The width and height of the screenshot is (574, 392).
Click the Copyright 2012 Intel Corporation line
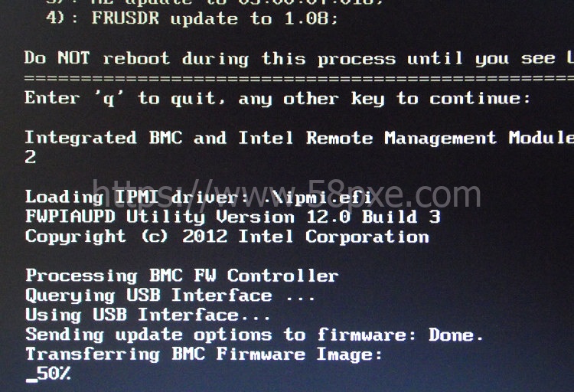pos(227,237)
